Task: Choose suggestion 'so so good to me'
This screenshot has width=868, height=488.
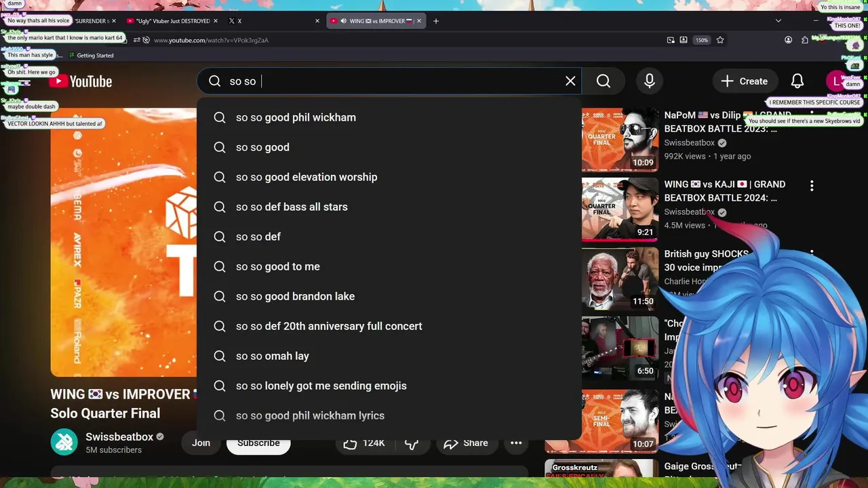Action: [389, 266]
